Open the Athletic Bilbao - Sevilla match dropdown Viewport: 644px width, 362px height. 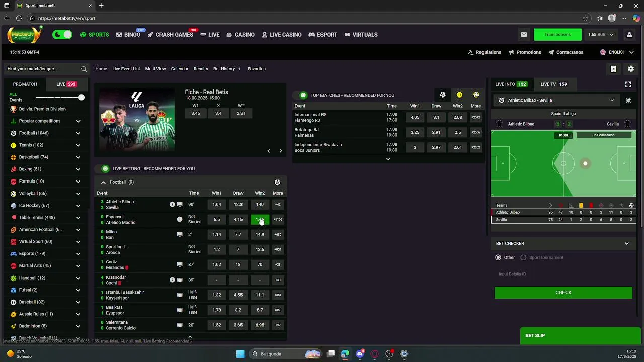pos(556,100)
